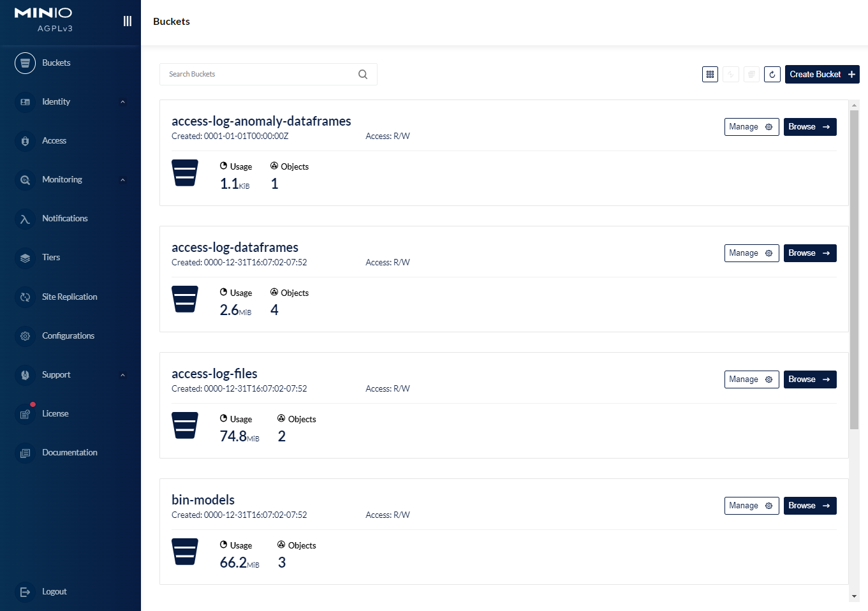Click the Logout icon
The height and width of the screenshot is (611, 868).
click(x=25, y=592)
